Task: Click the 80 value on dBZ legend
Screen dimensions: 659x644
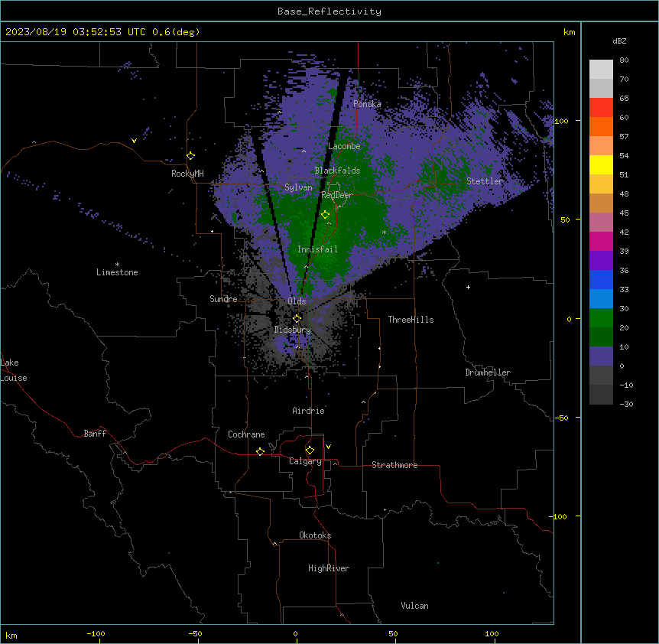Action: [624, 60]
